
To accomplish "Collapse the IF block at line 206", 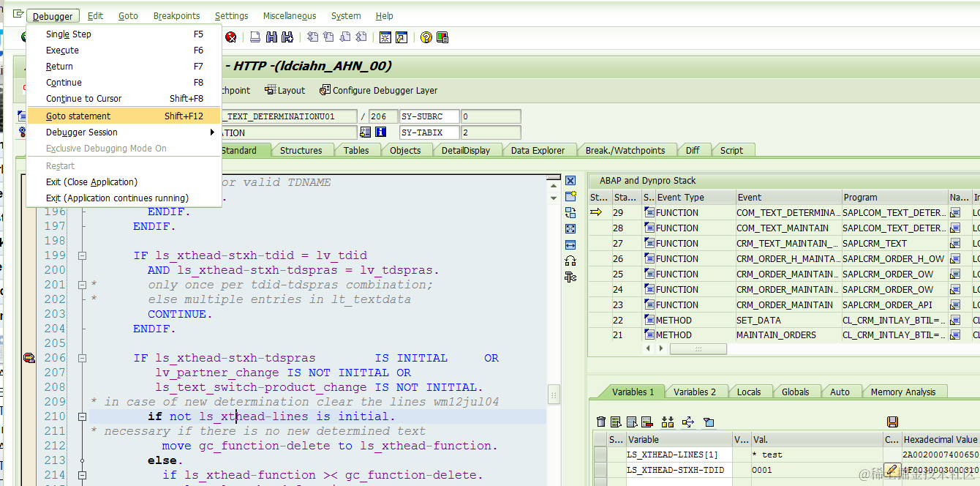I will (x=82, y=358).
